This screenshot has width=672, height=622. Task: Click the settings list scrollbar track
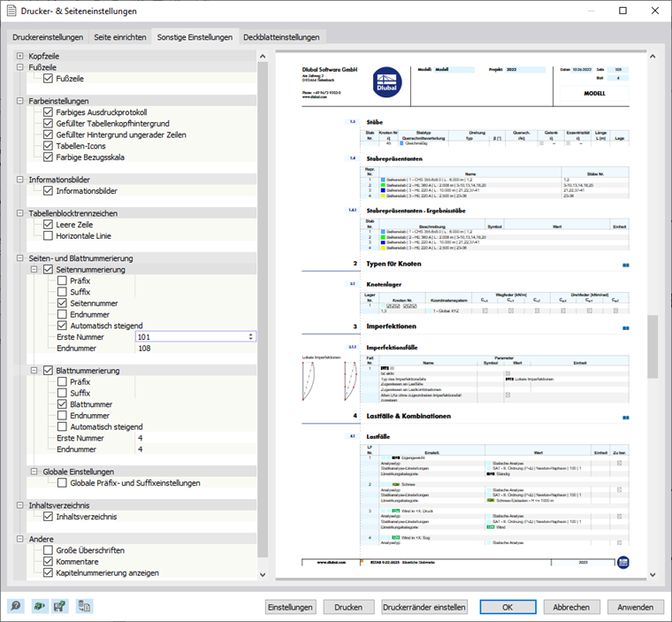[x=263, y=309]
